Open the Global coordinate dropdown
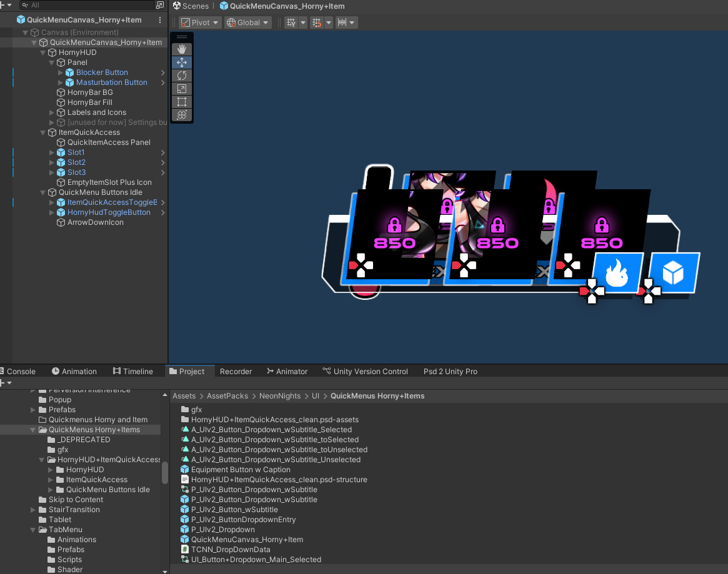Viewport: 728px width, 574px height. coord(248,22)
